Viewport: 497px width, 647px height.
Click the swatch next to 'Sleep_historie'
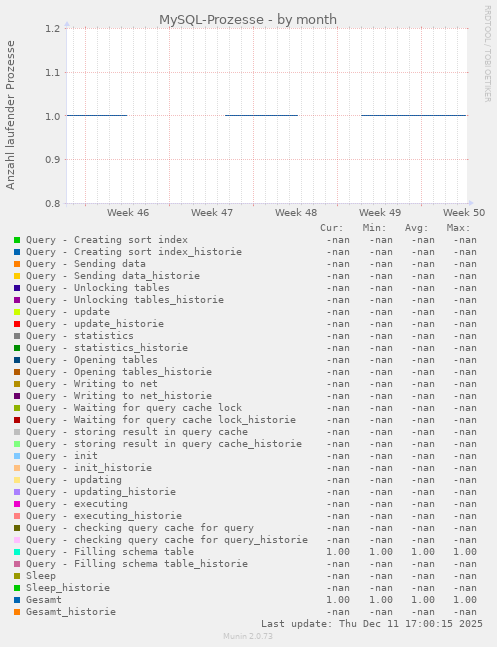tap(17, 588)
